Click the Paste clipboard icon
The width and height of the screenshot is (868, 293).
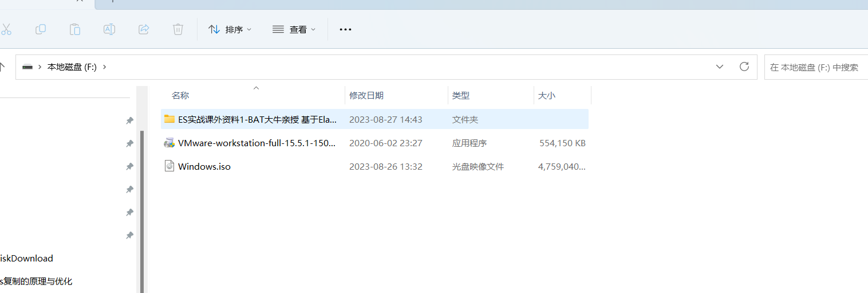coord(75,29)
